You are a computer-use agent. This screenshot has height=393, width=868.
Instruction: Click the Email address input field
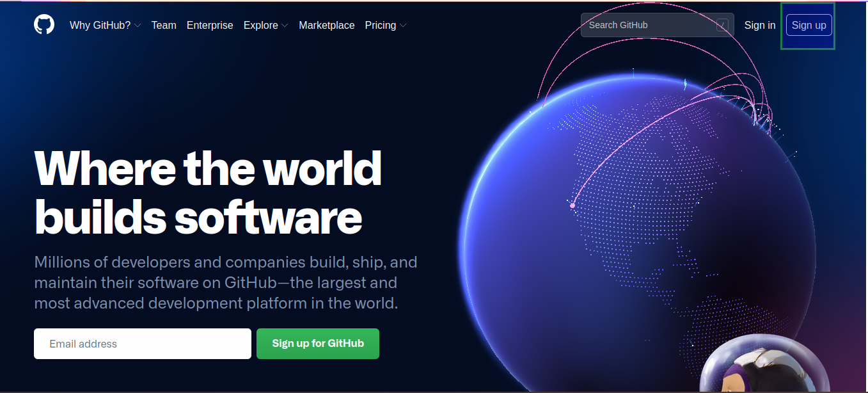143,344
